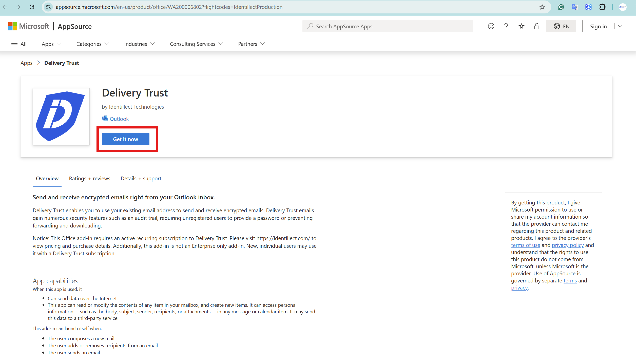The image size is (636, 364).
Task: Click the AppSource home title
Action: pyautogui.click(x=75, y=26)
